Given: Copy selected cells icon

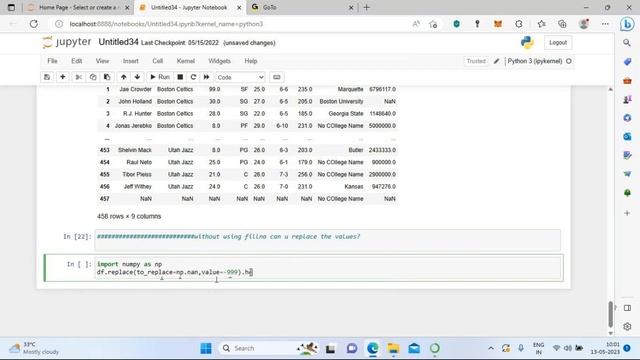Looking at the screenshot, I should pyautogui.click(x=93, y=77).
